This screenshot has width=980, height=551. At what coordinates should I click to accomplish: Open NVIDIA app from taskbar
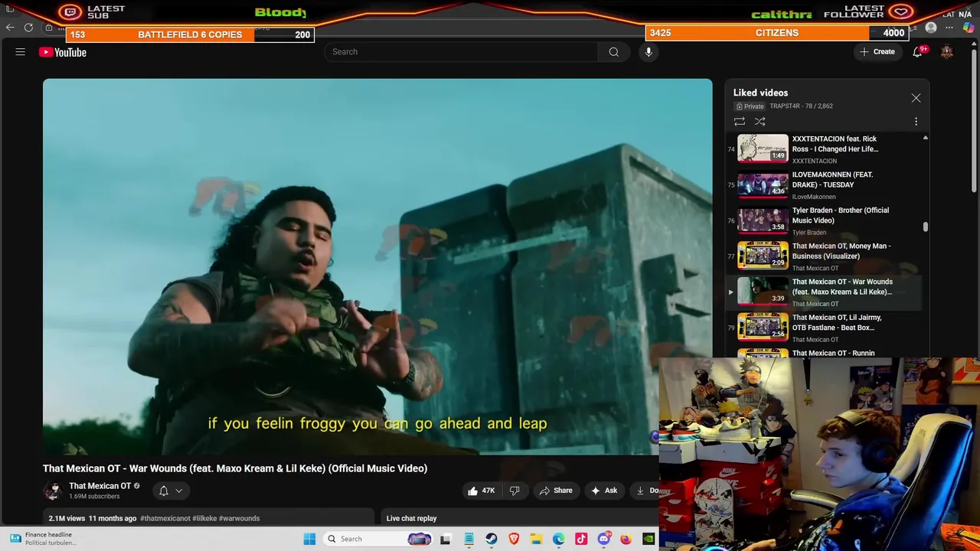[x=648, y=539]
